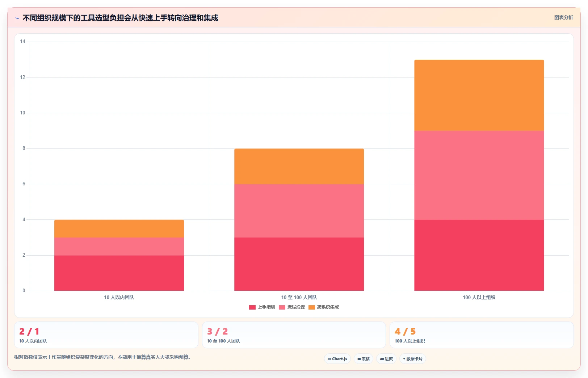Image resolution: width=588 pixels, height=378 pixels.
Task: Click the card title about 工具选型负担
Action: [x=120, y=18]
